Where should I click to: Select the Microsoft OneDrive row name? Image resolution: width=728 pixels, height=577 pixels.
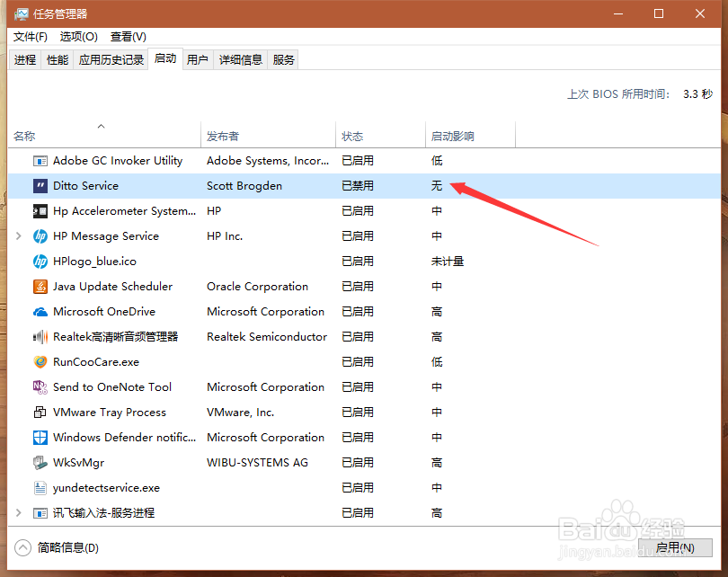click(104, 312)
